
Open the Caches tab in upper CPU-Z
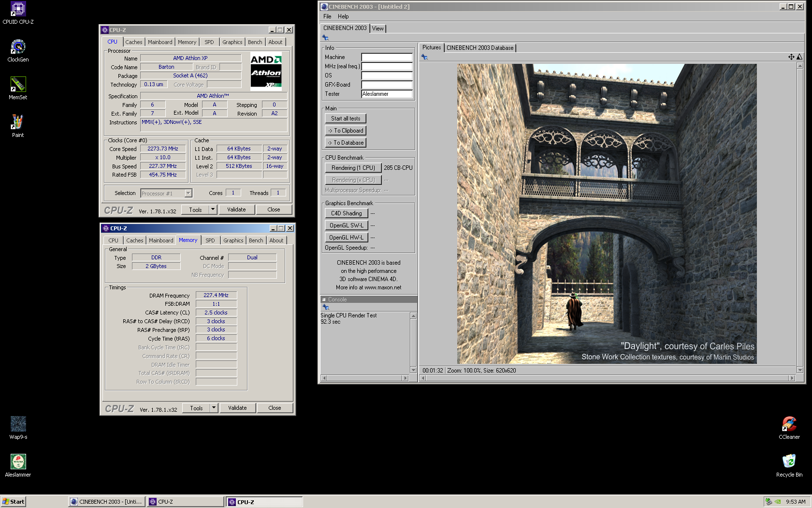pos(134,42)
